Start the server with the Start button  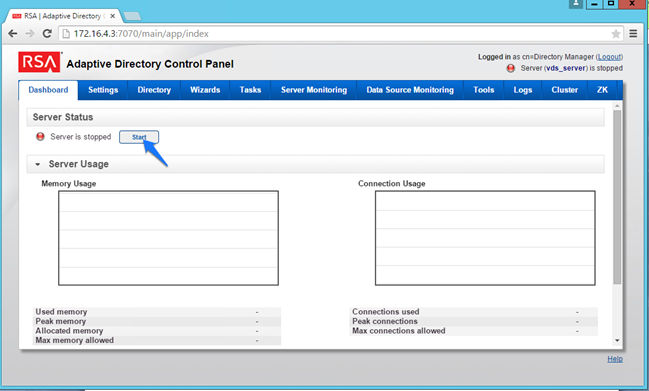pos(139,137)
